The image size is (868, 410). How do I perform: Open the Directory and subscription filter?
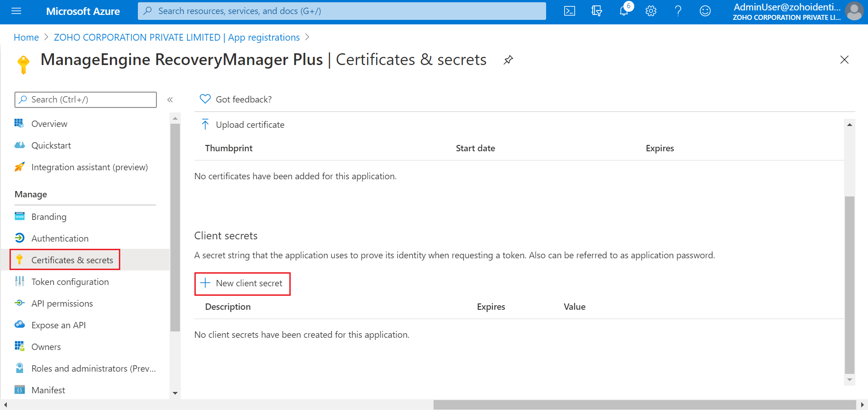coord(597,11)
